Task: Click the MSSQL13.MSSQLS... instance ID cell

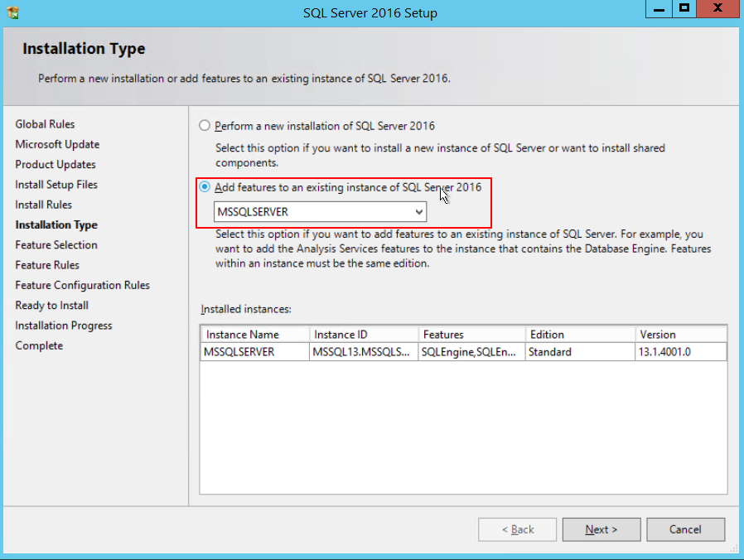Action: pyautogui.click(x=364, y=352)
